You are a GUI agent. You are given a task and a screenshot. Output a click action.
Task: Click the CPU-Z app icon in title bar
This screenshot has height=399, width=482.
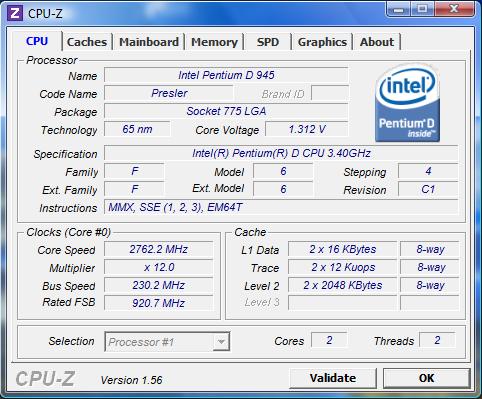[15, 13]
